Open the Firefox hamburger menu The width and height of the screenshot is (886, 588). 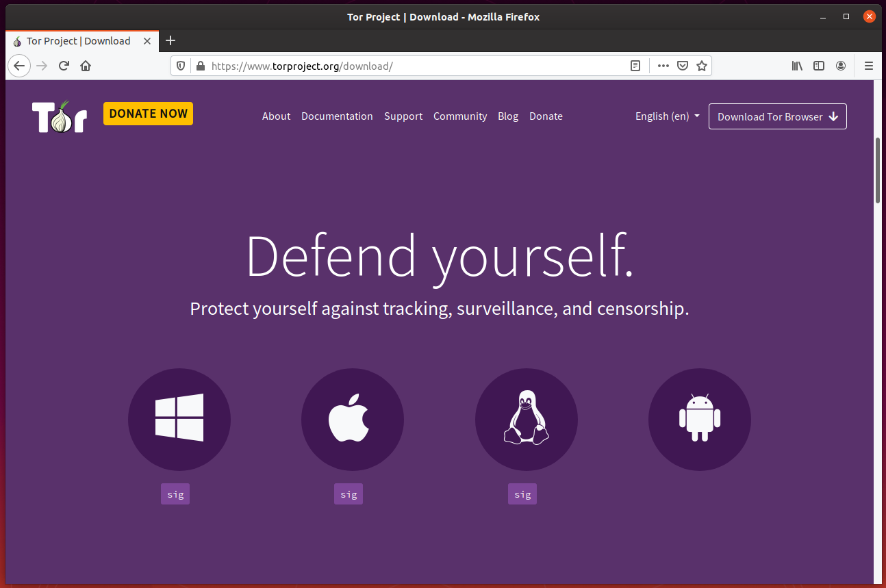pos(869,66)
